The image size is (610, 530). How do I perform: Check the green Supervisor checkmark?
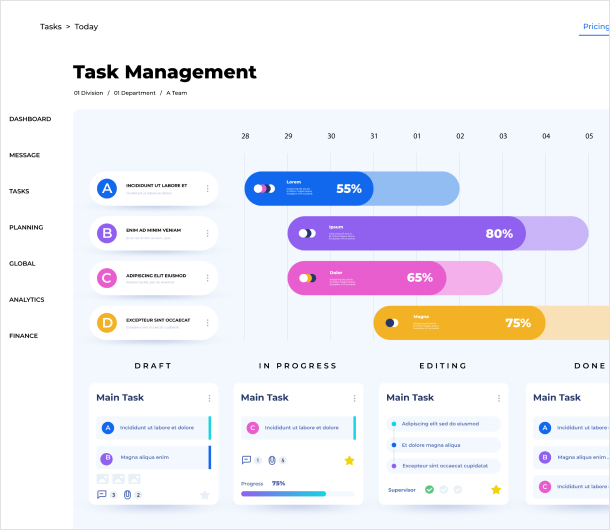[429, 490]
